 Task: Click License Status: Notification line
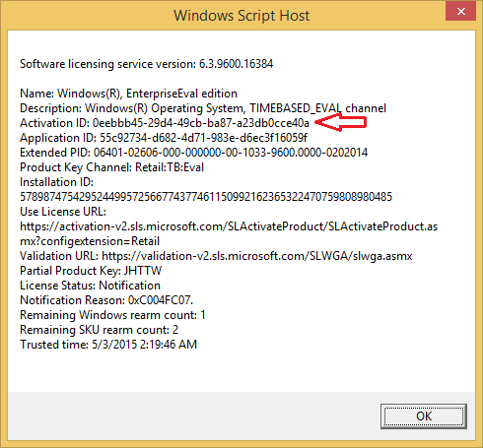[x=90, y=286]
